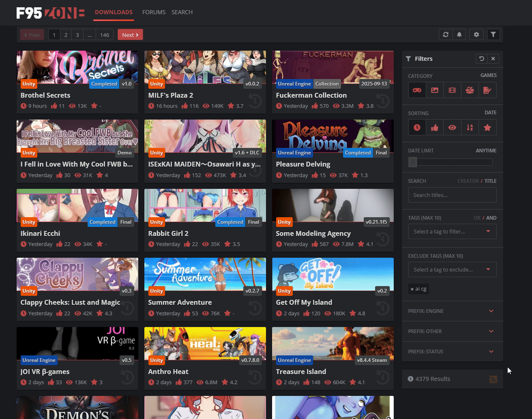Select the document-with-pencil category icon
This screenshot has width=532, height=419.
tap(487, 90)
